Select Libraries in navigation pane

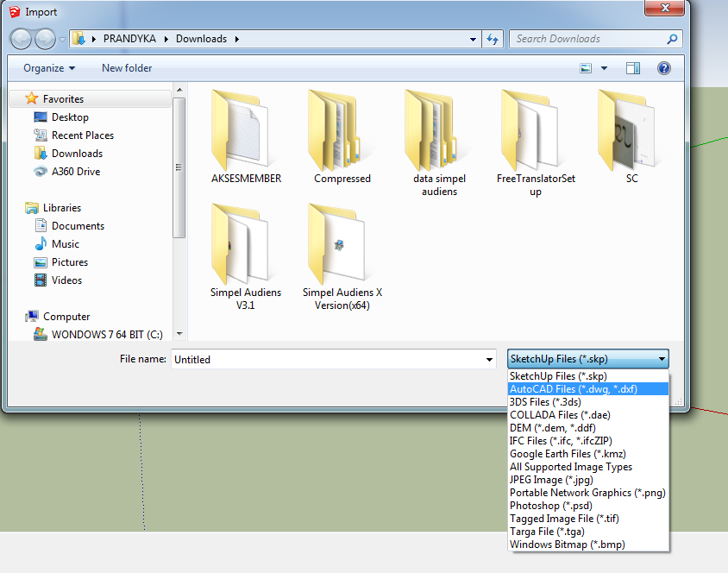(x=62, y=208)
